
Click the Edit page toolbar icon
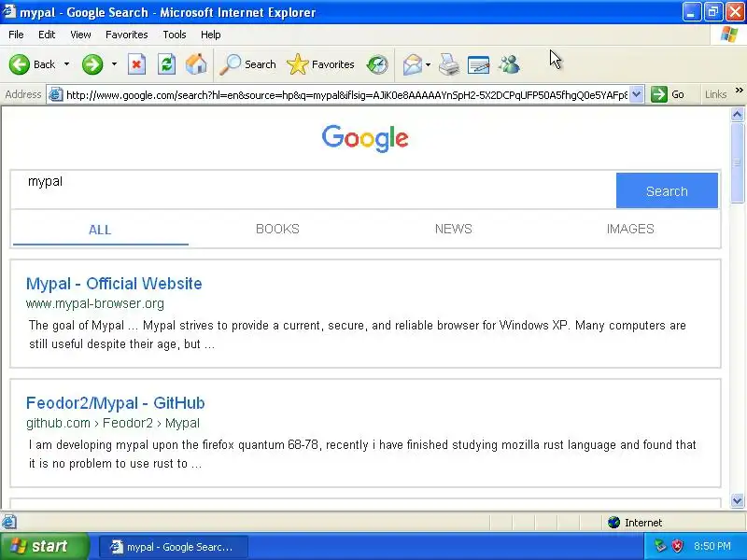(478, 64)
